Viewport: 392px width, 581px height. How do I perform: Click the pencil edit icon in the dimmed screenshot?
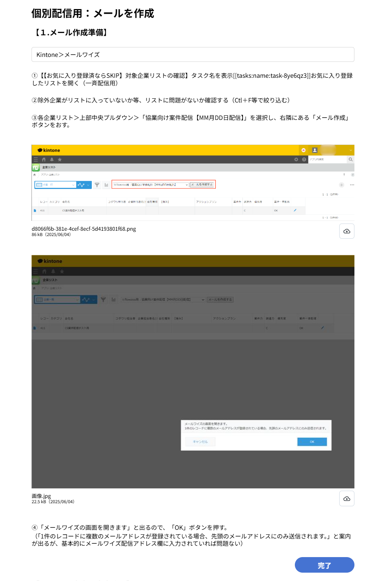[323, 328]
